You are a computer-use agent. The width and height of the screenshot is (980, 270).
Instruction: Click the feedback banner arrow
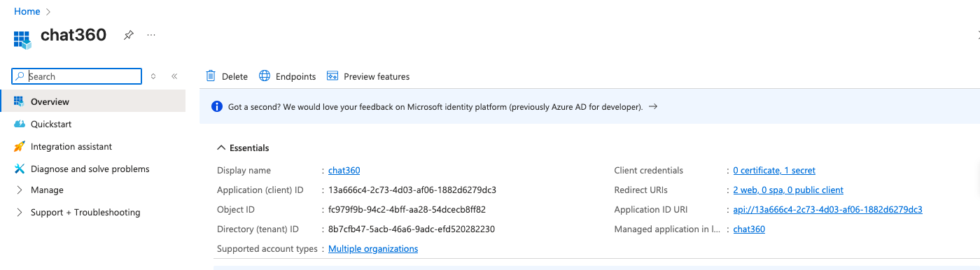[652, 107]
